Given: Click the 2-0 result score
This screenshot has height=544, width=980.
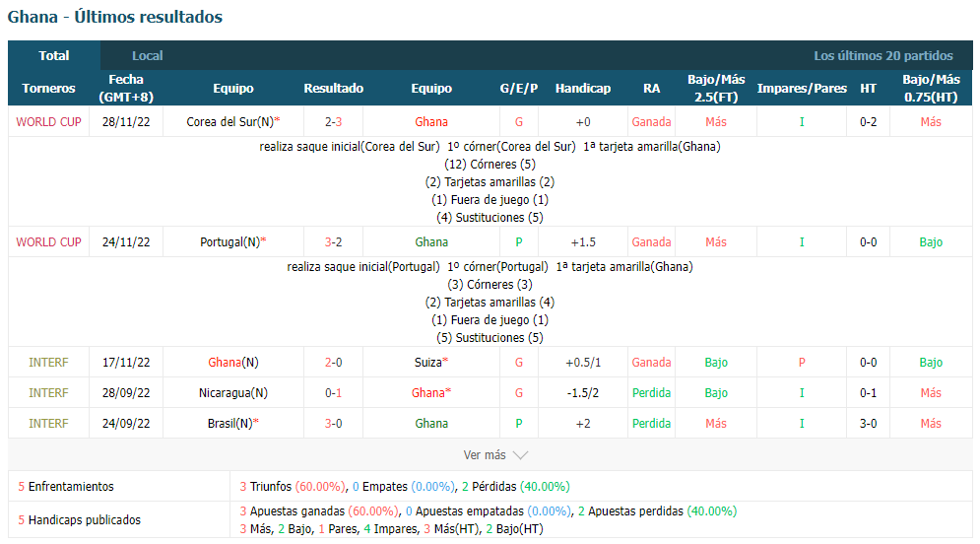Looking at the screenshot, I should click(x=333, y=363).
